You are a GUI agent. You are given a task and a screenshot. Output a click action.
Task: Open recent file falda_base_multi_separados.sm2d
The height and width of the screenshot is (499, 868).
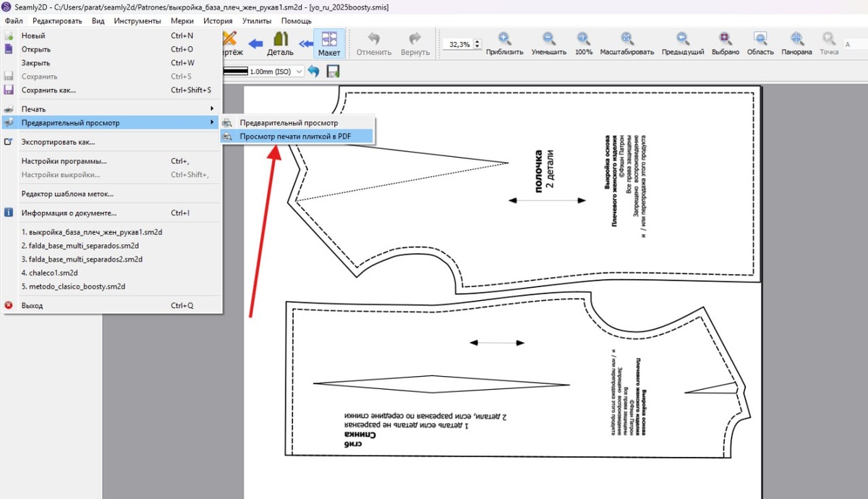click(x=111, y=246)
